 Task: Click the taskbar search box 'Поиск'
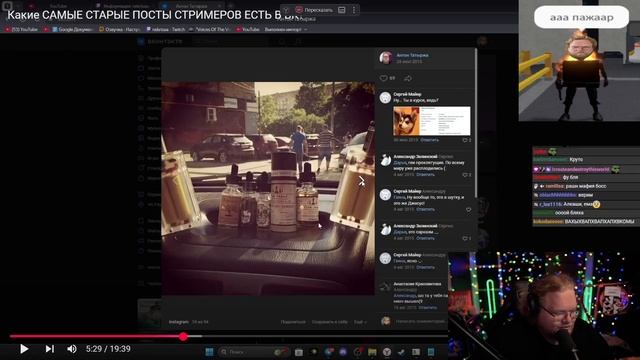253,352
